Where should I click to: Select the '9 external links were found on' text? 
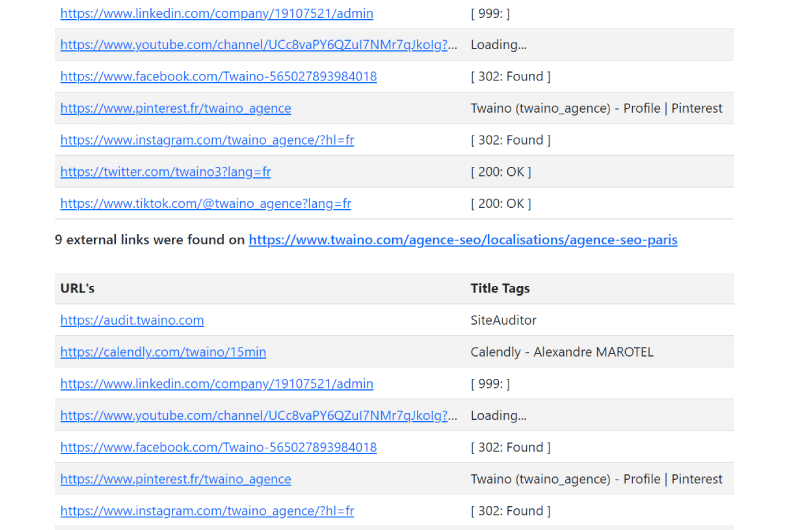tap(150, 240)
